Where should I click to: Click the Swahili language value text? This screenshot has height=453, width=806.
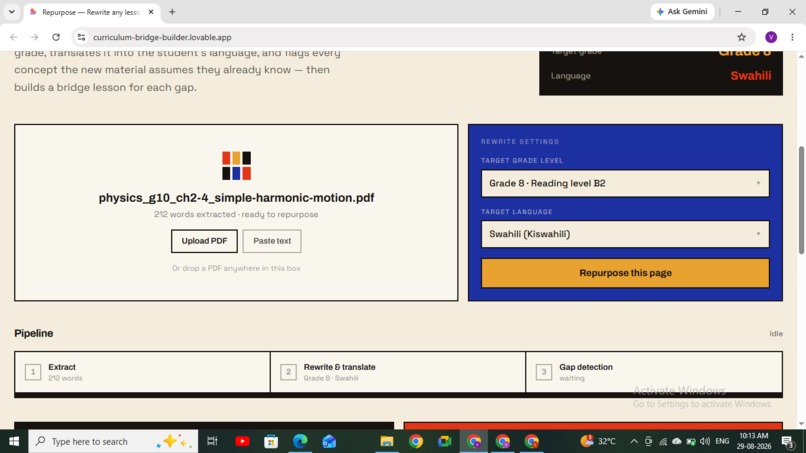pyautogui.click(x=750, y=76)
